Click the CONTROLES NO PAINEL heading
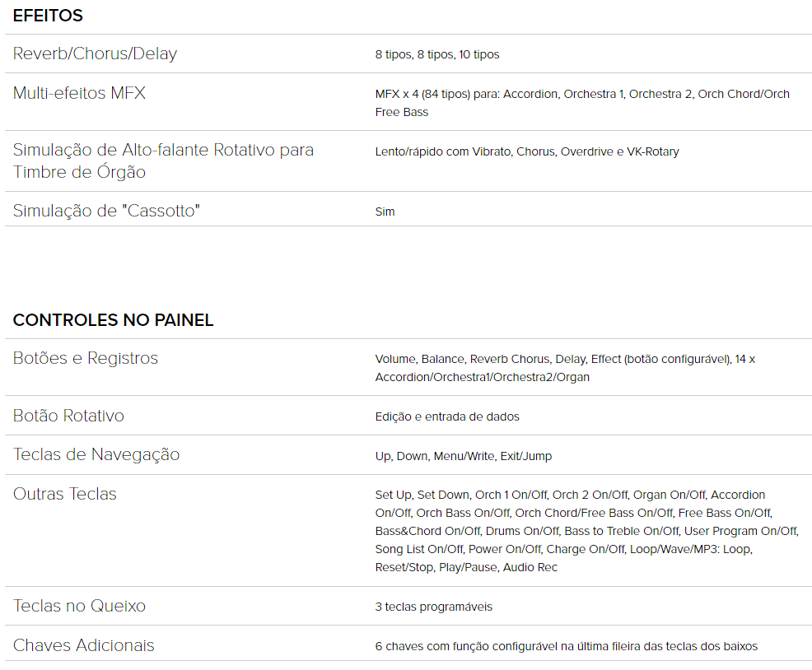The width and height of the screenshot is (812, 670). tap(113, 320)
